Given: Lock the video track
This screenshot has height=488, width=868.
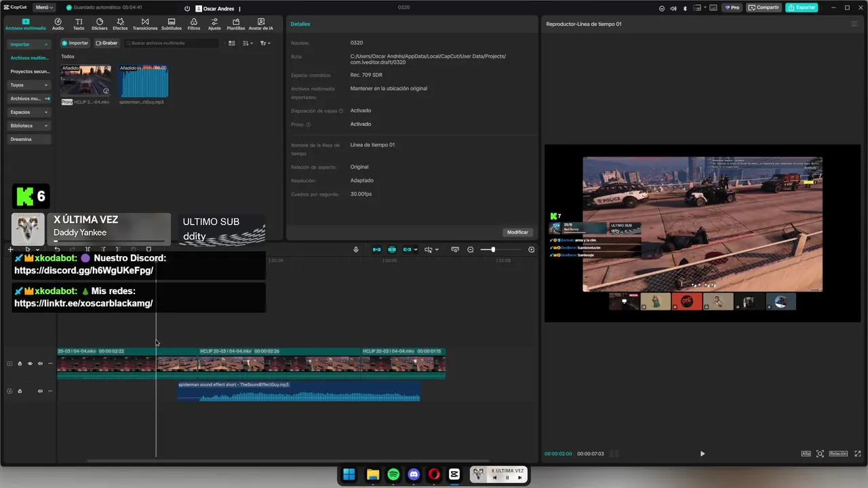Looking at the screenshot, I should [20, 363].
